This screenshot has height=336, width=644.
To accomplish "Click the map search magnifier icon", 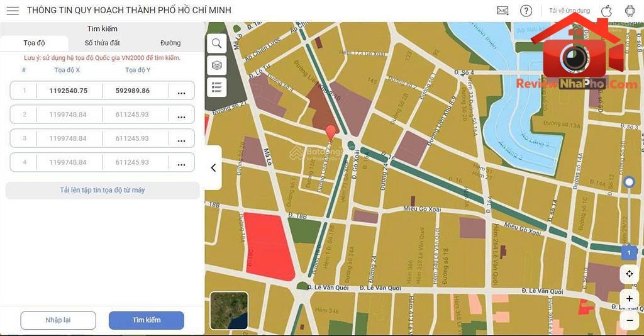I will [217, 43].
